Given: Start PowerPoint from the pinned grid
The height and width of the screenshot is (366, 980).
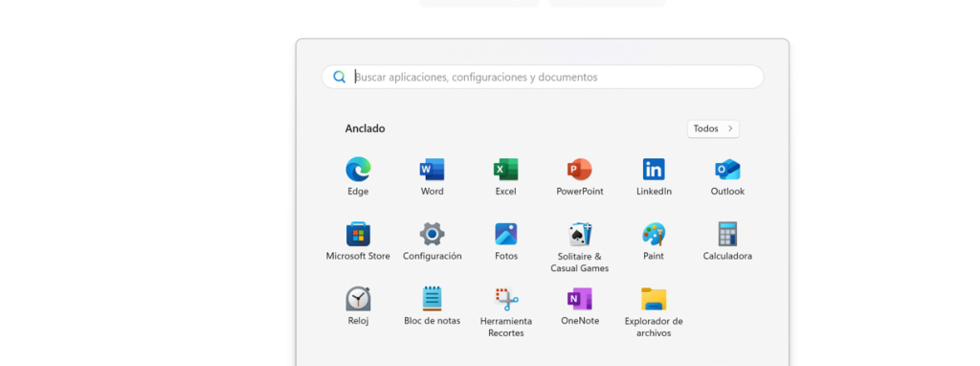Looking at the screenshot, I should pos(579,170).
